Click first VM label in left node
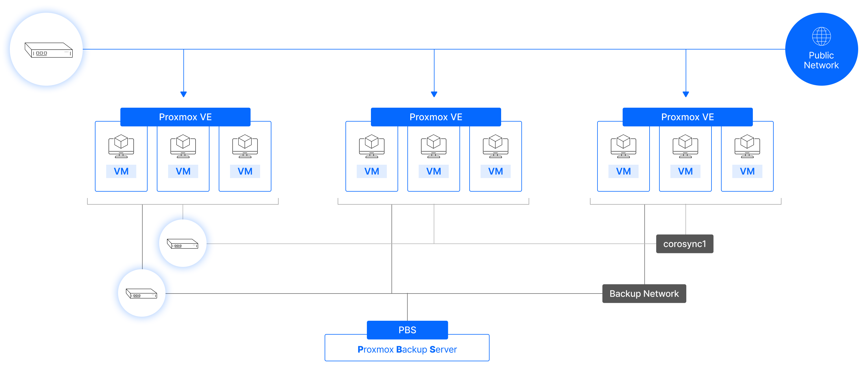868x374 pixels. [x=121, y=171]
